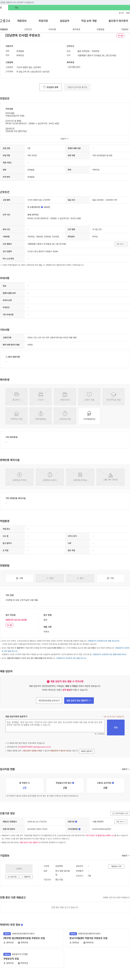The width and height of the screenshot is (130, 980).
Task: Click the 기타 selection step box
Action: 110,578
